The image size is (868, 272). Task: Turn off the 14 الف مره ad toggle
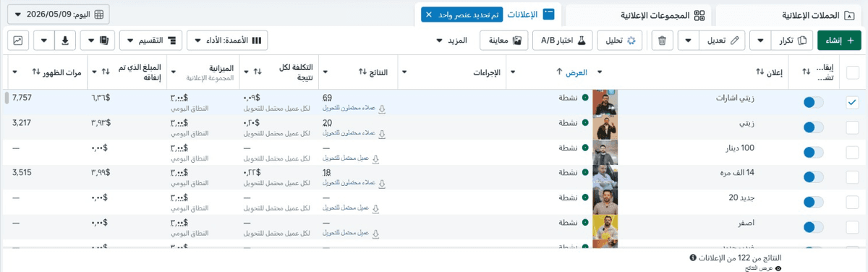[814, 177]
